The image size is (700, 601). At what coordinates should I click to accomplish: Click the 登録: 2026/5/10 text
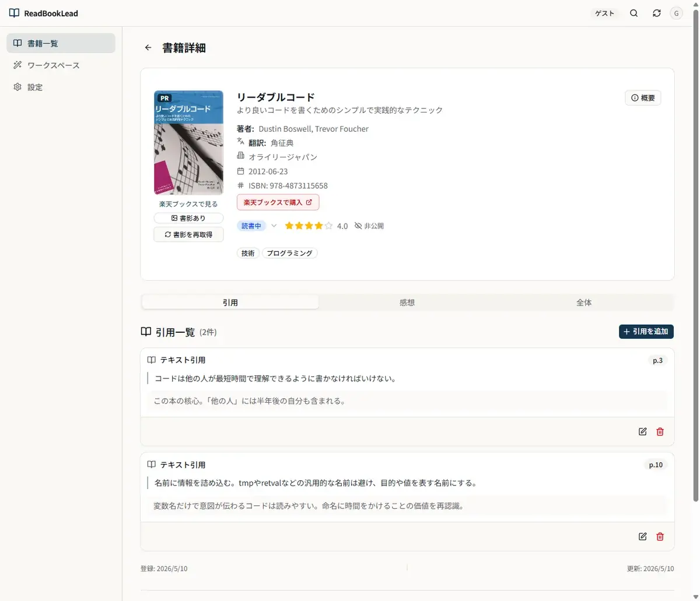tap(164, 568)
